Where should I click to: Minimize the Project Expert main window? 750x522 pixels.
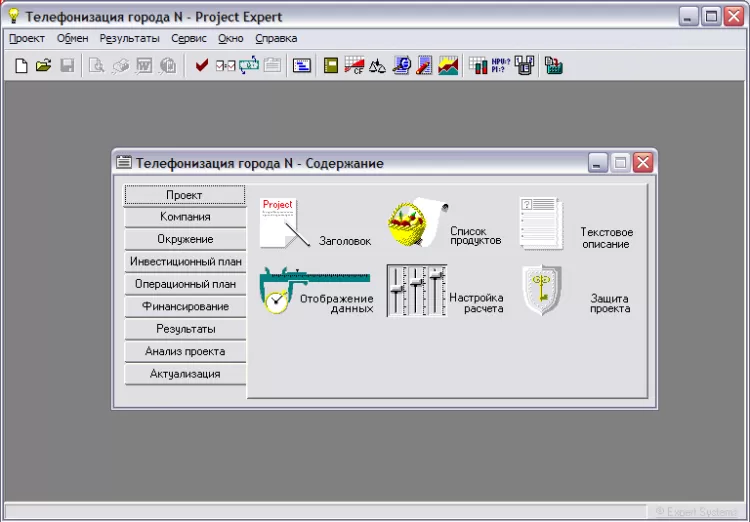[688, 17]
